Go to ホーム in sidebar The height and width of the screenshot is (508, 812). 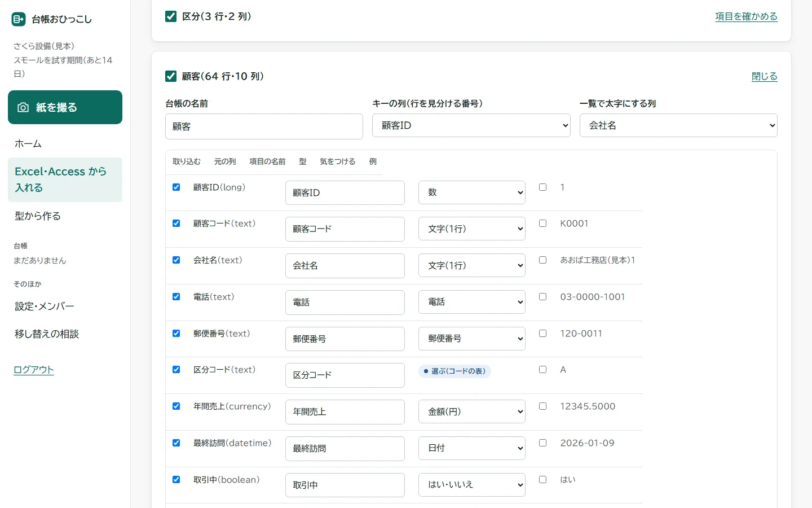point(65,144)
